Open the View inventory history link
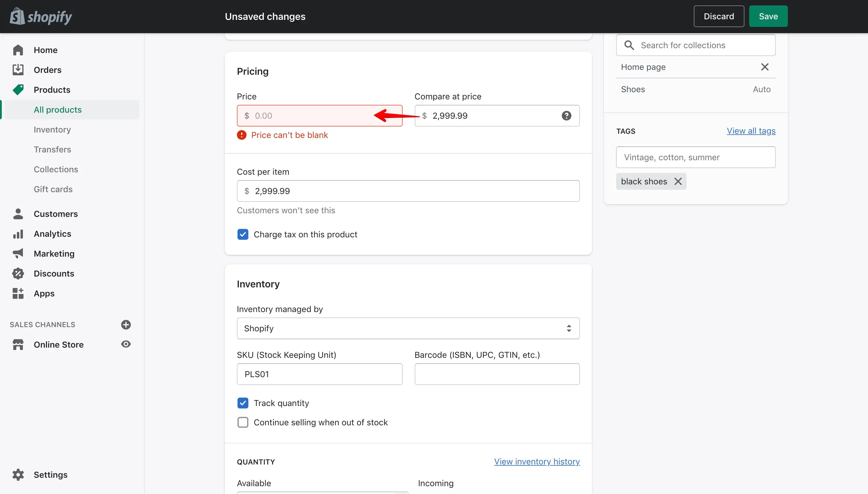 pyautogui.click(x=537, y=462)
